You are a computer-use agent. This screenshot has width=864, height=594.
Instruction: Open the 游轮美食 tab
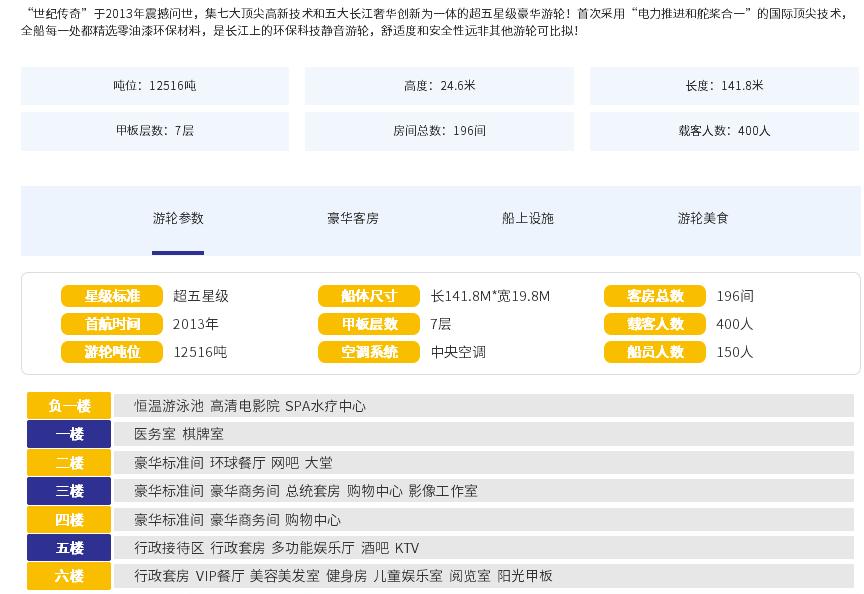703,218
